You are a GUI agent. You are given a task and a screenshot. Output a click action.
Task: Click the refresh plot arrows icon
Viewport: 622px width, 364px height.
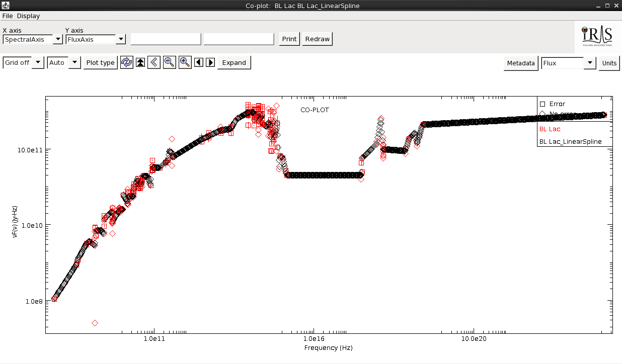[x=127, y=62]
